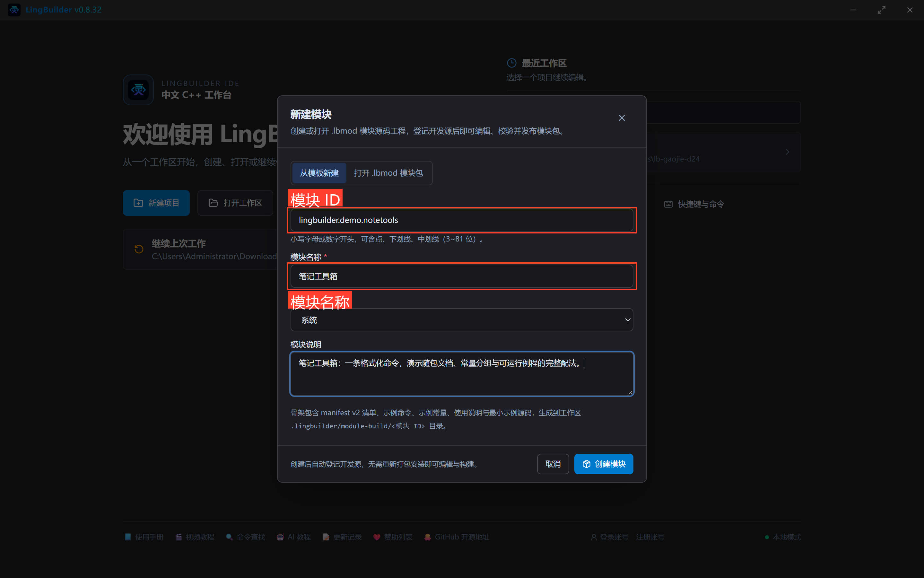The width and height of the screenshot is (924, 578).
Task: Click the book icon beside 使用手册
Action: [128, 537]
